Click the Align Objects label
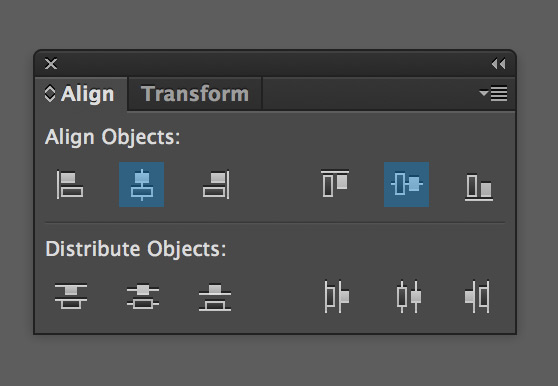The image size is (558, 386). [113, 137]
